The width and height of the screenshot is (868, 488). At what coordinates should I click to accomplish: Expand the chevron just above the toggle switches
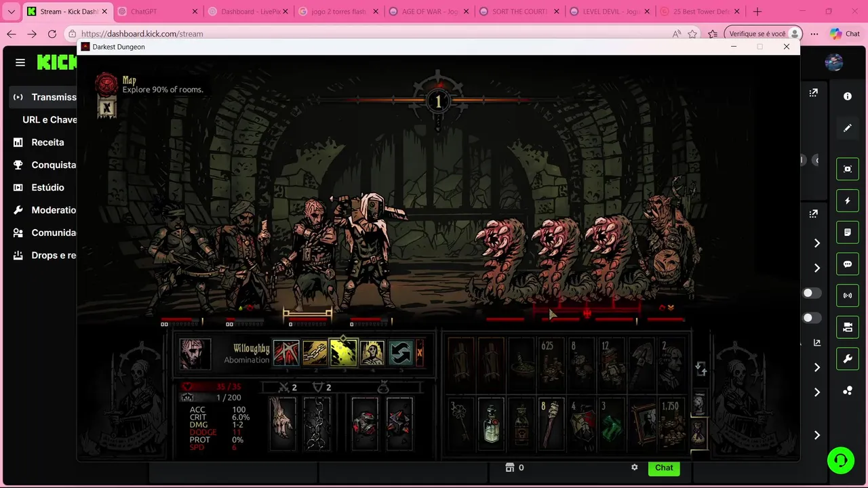pos(817,268)
